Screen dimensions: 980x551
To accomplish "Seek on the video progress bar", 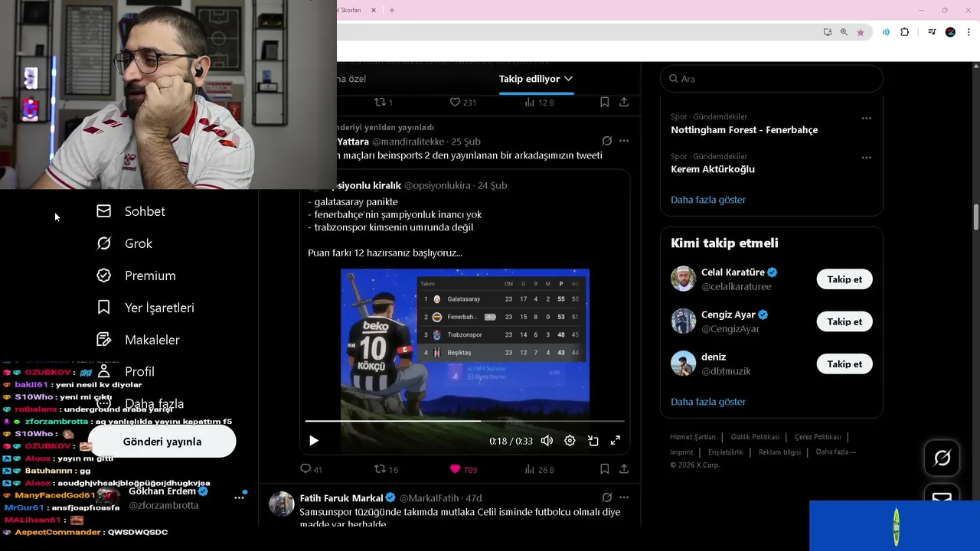I will pyautogui.click(x=465, y=421).
